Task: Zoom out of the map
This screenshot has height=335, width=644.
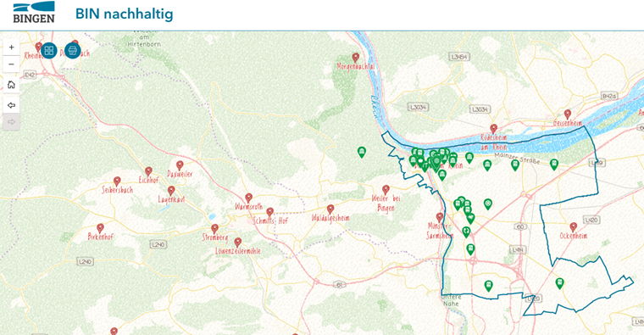Action: click(x=11, y=64)
